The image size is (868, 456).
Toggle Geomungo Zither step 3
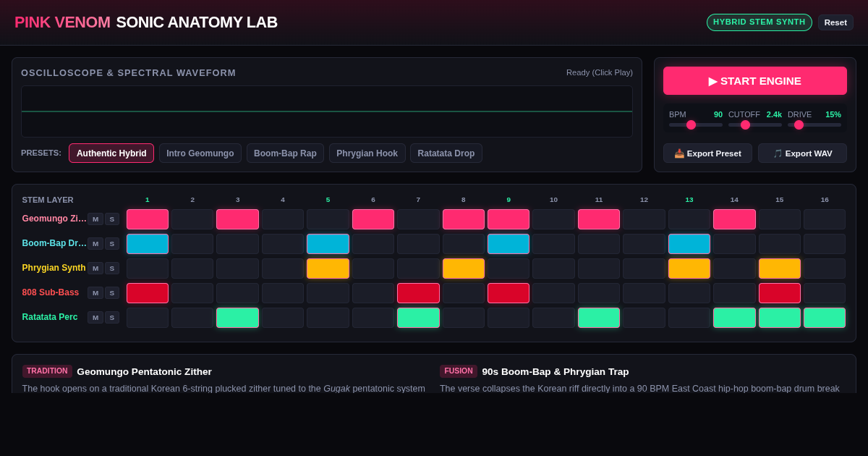237,219
